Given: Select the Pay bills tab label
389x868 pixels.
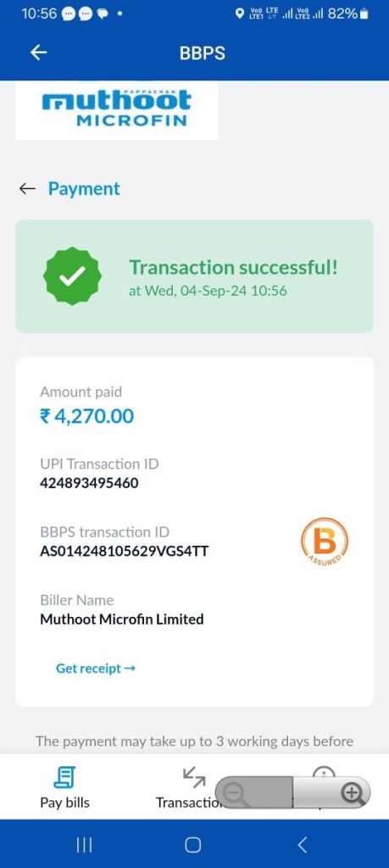Looking at the screenshot, I should pos(64,802).
